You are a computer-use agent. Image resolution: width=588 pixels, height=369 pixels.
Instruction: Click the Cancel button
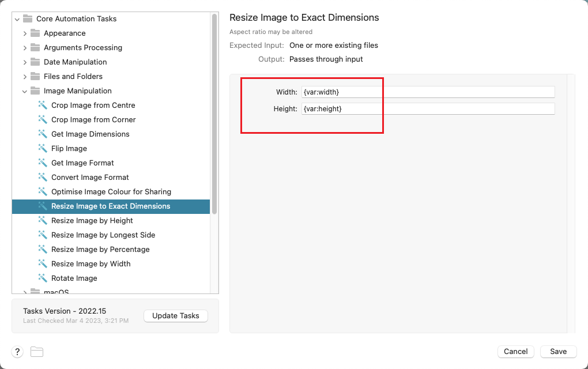(x=515, y=351)
